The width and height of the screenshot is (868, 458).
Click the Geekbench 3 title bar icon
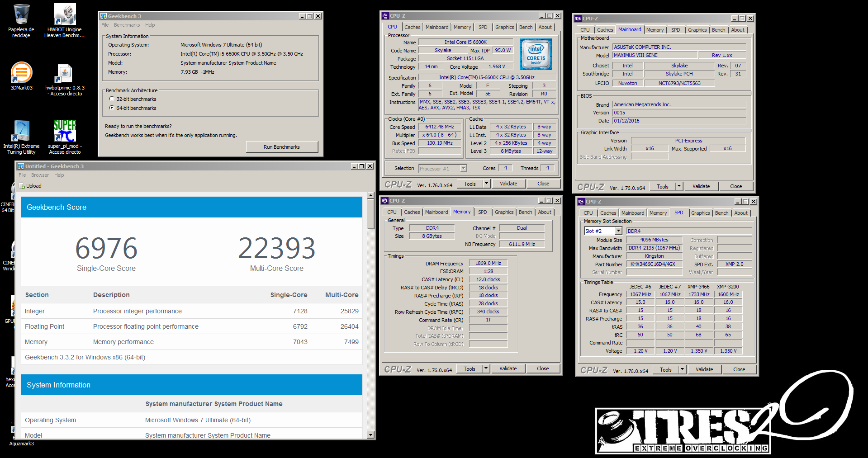coord(103,16)
